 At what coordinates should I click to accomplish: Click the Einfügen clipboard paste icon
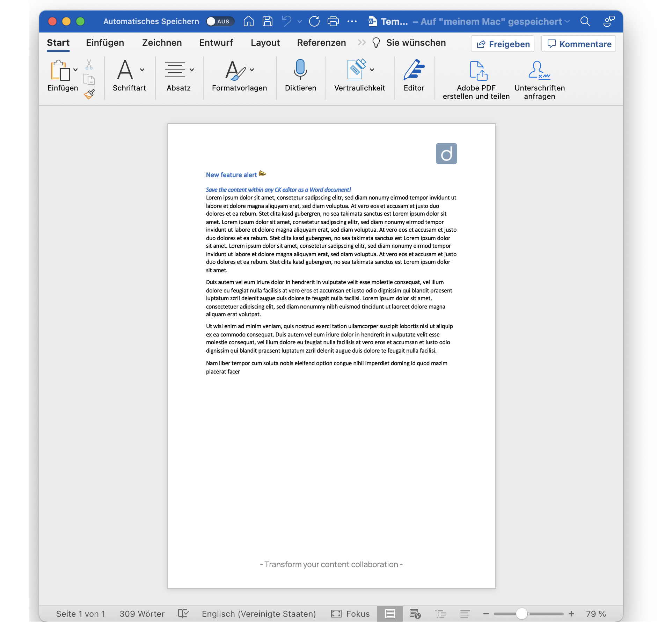click(x=60, y=70)
